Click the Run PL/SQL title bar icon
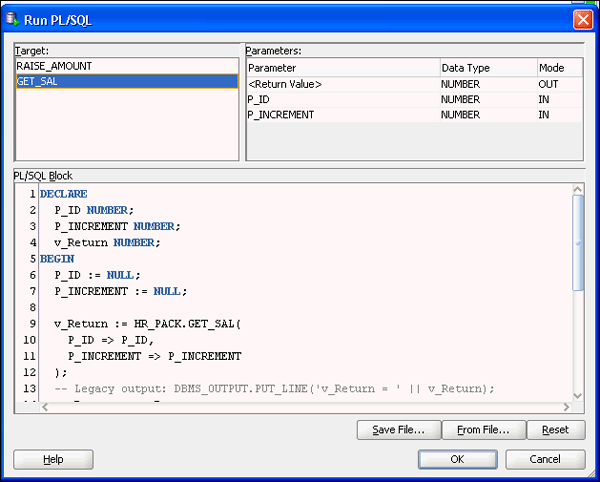 pos(13,19)
